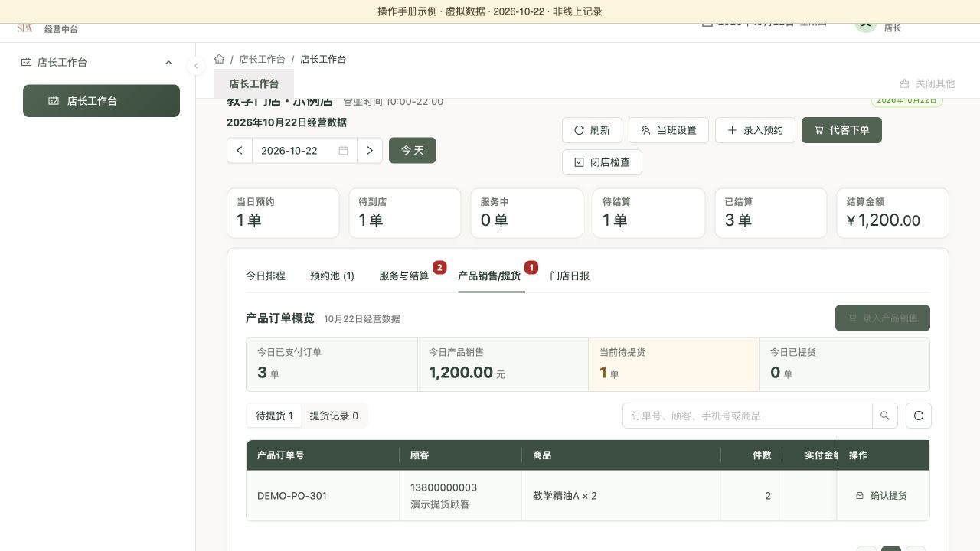The image size is (980, 551).
Task: Click the 结算金额 stat card
Action: 893,213
